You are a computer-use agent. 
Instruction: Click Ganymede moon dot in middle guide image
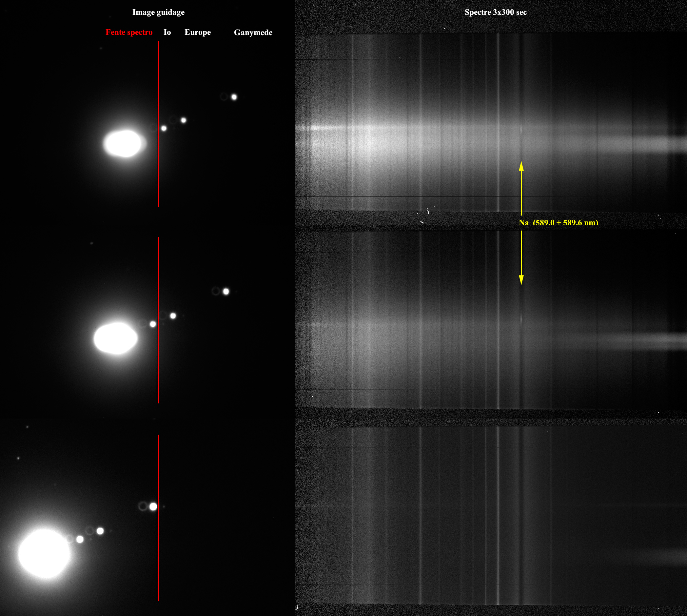(x=226, y=291)
